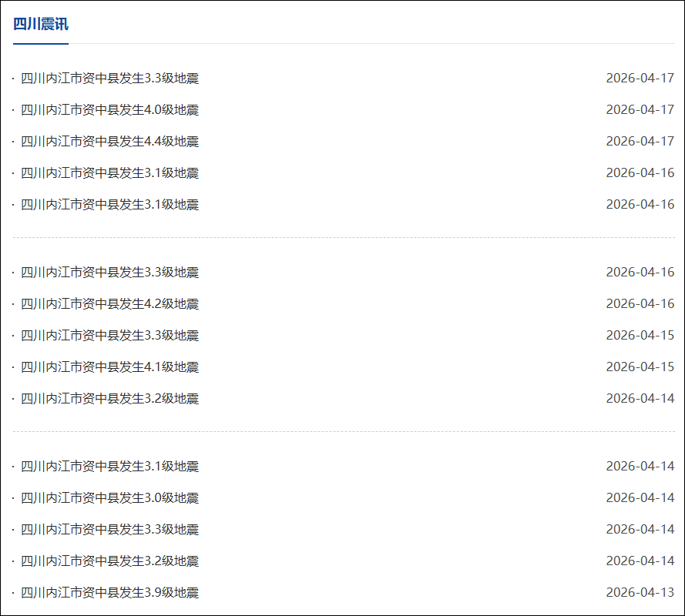The width and height of the screenshot is (685, 616).
Task: Read the 资中县 3.9级地震 article
Action: 109,593
